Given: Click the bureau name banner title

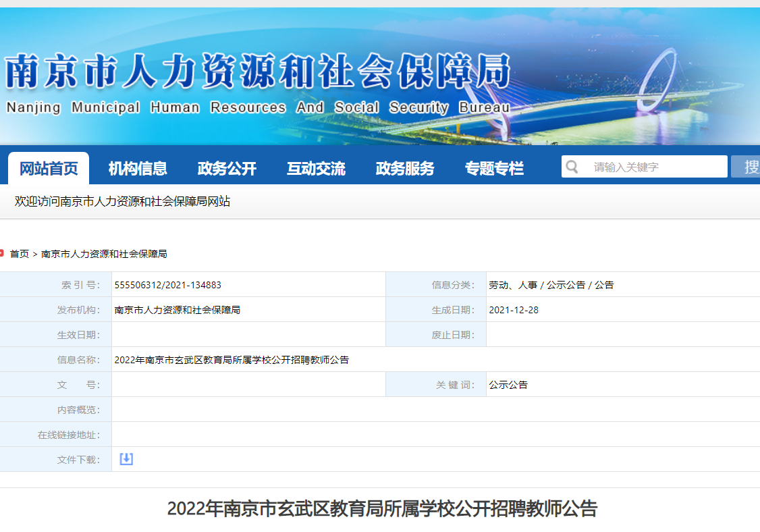Looking at the screenshot, I should [x=257, y=72].
